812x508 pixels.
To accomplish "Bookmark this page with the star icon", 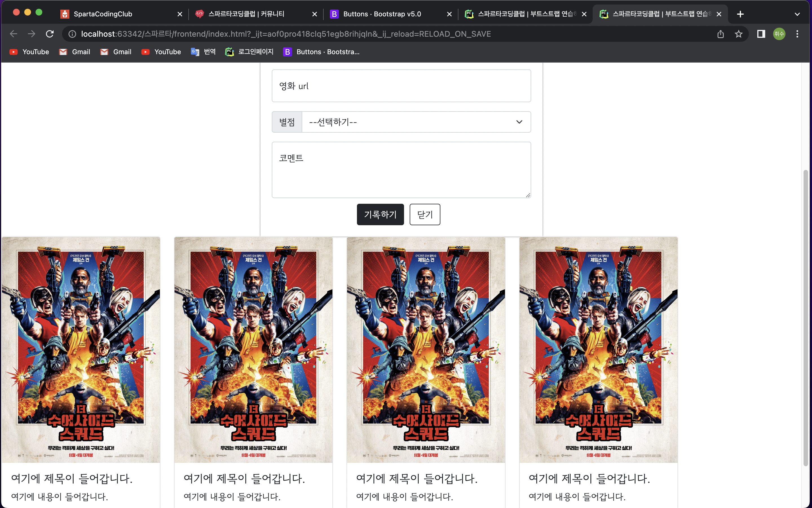I will [x=738, y=34].
